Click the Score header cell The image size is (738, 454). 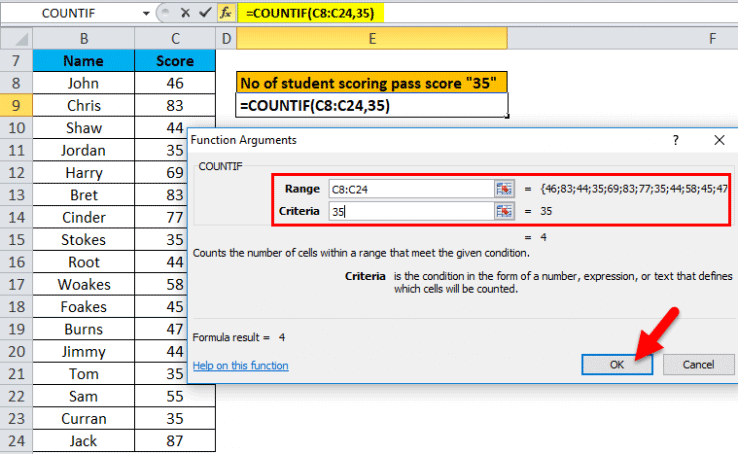pyautogui.click(x=175, y=61)
